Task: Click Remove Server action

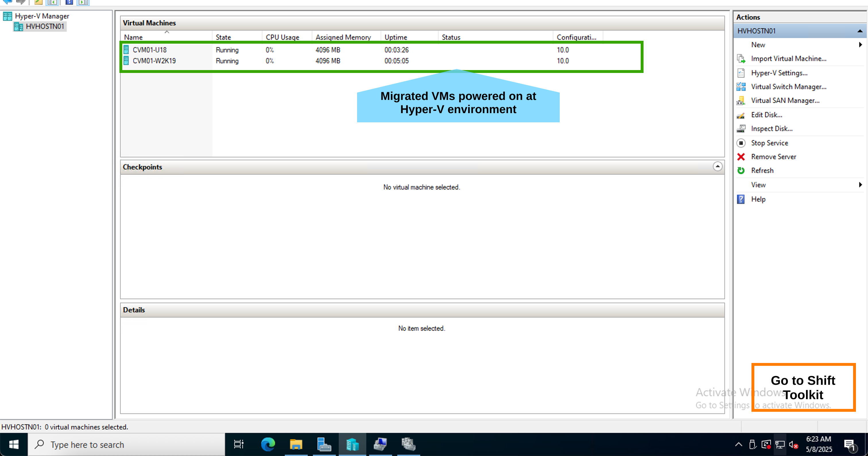Action: (x=774, y=157)
